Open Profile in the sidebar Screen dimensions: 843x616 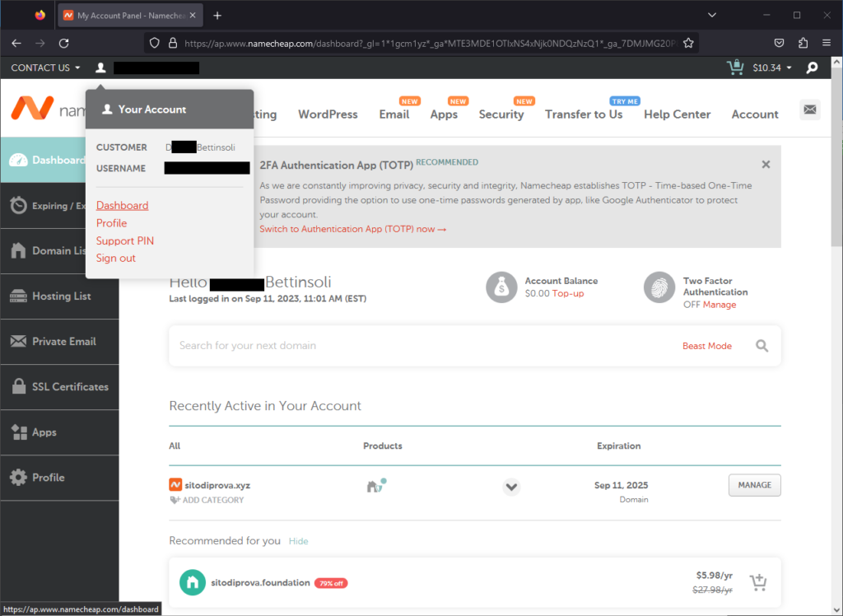point(59,477)
